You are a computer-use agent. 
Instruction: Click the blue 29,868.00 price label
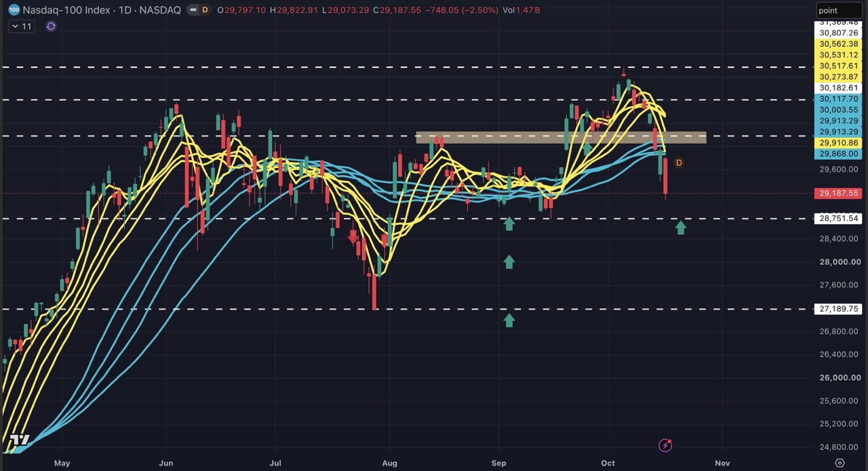tap(839, 154)
